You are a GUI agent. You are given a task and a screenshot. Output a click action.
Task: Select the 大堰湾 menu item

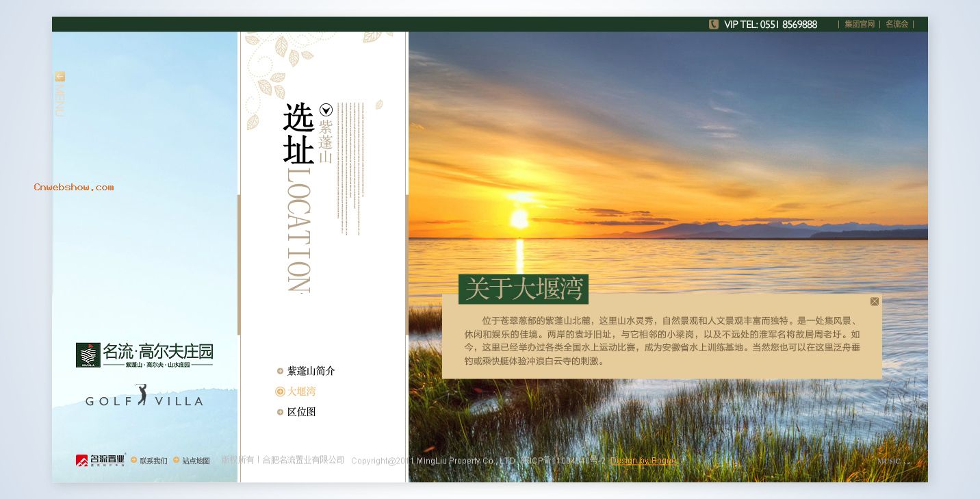(301, 392)
